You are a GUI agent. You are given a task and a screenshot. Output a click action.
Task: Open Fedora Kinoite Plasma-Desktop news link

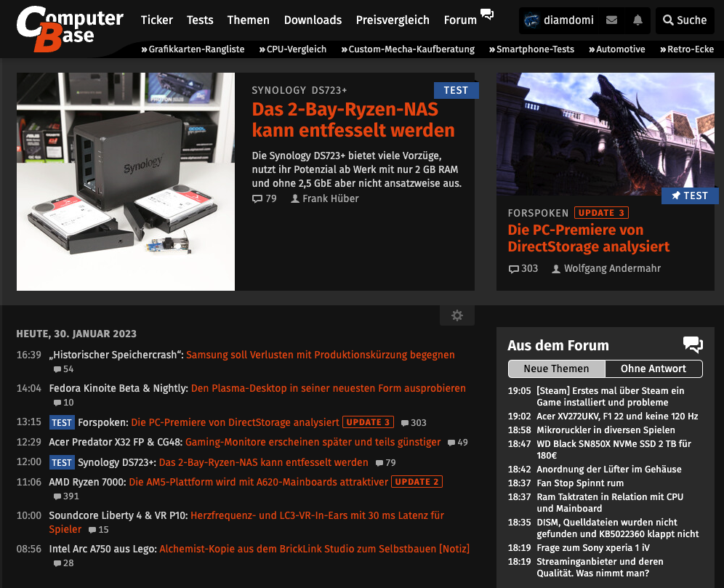pyautogui.click(x=329, y=388)
